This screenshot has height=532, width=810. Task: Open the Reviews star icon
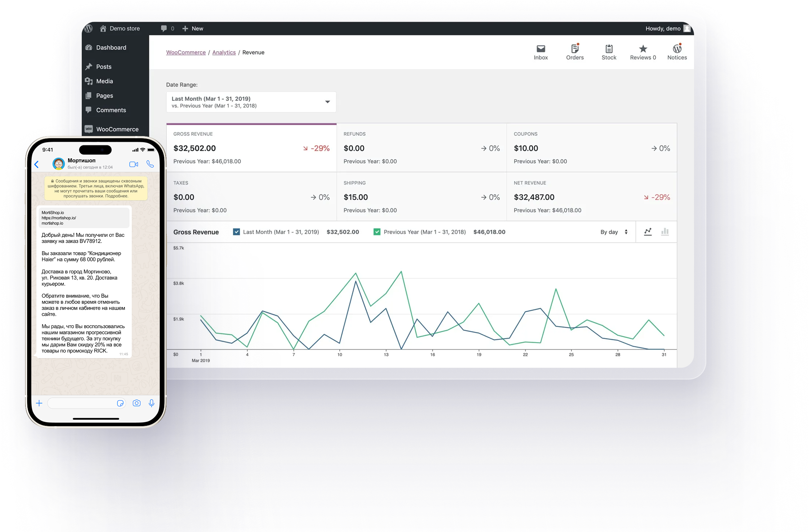[643, 49]
